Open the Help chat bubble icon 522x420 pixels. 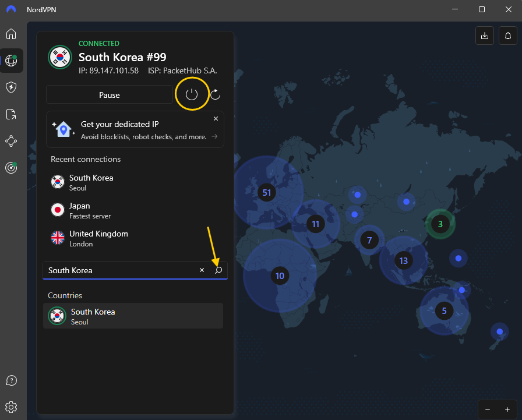tap(11, 380)
